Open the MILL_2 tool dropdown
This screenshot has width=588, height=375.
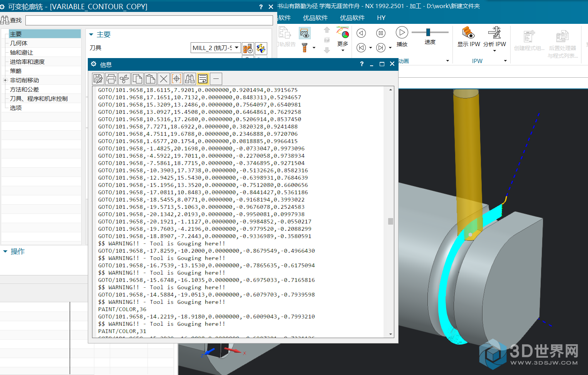click(236, 48)
